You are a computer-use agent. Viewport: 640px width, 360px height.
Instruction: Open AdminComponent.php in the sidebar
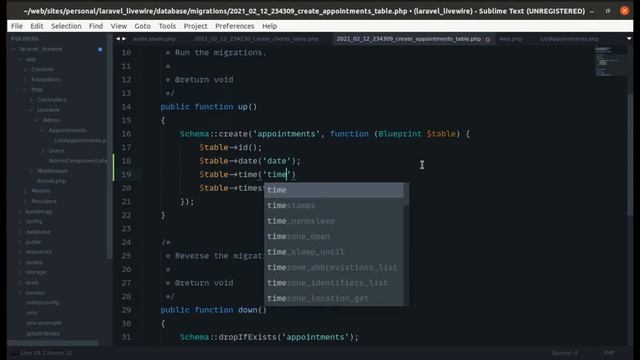[x=78, y=161]
